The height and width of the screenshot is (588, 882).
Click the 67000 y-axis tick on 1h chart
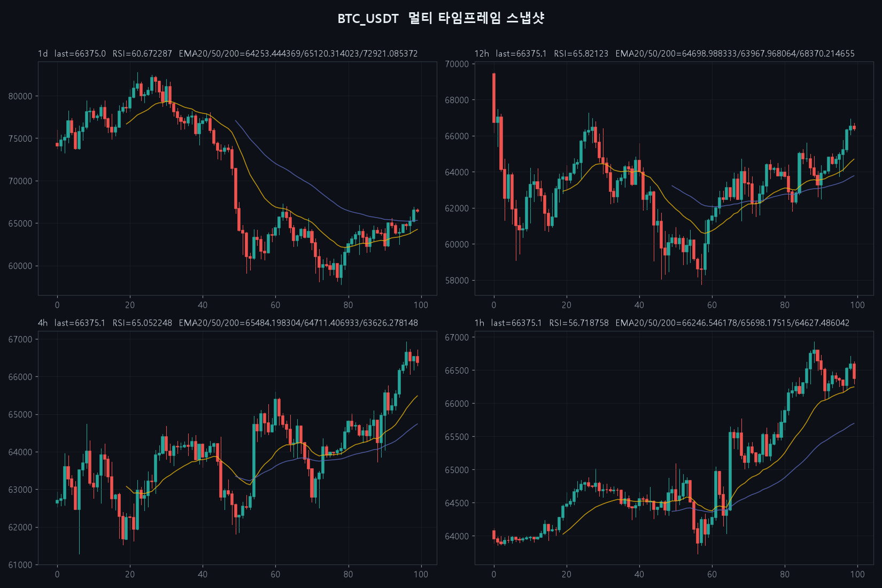tap(457, 337)
